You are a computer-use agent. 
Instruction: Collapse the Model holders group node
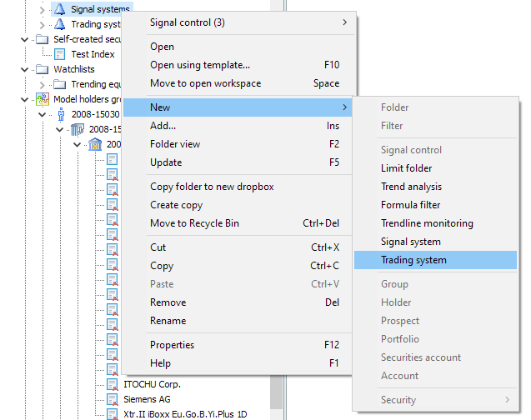point(26,99)
